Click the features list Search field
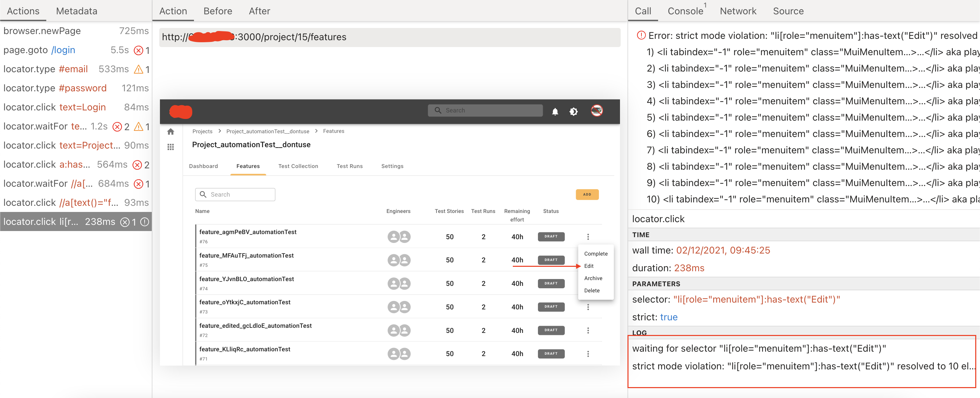 240,194
